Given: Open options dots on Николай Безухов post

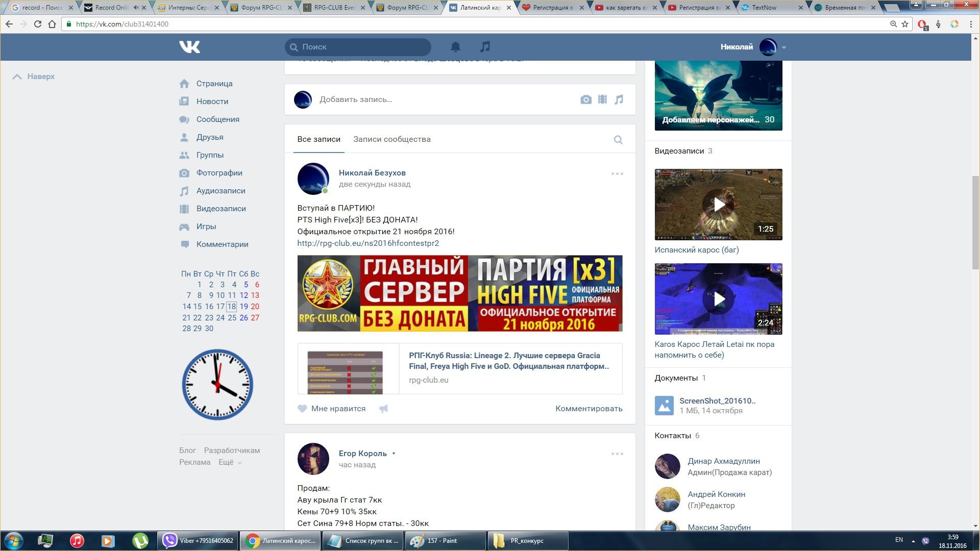Looking at the screenshot, I should (x=617, y=174).
